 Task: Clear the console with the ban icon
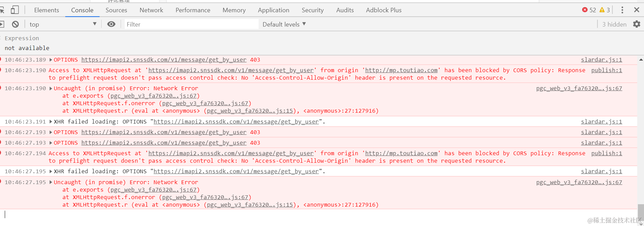coord(15,24)
